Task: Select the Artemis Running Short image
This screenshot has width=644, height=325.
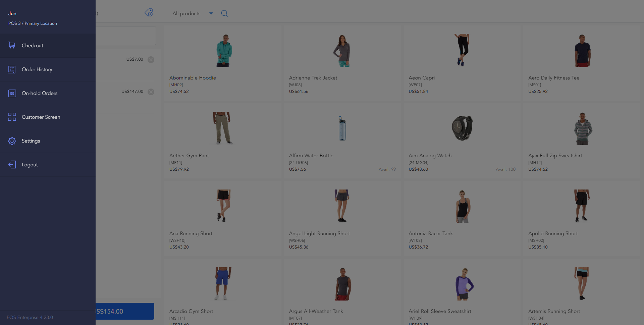Action: [582, 283]
